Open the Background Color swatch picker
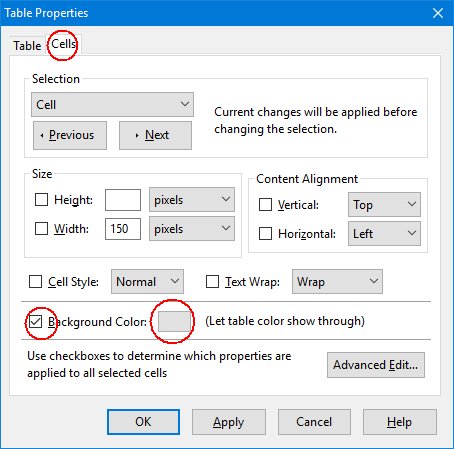454x449 pixels. tap(175, 322)
